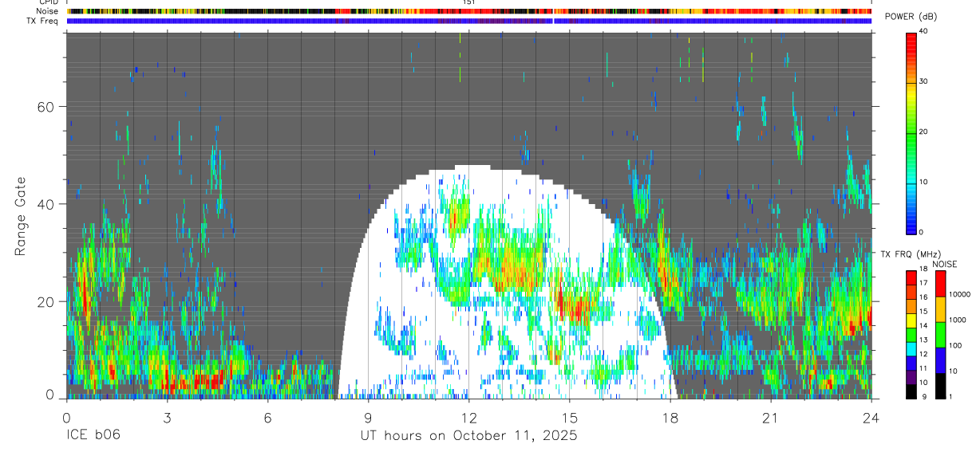Click the TX FRQ color scale bar

pyautogui.click(x=911, y=334)
